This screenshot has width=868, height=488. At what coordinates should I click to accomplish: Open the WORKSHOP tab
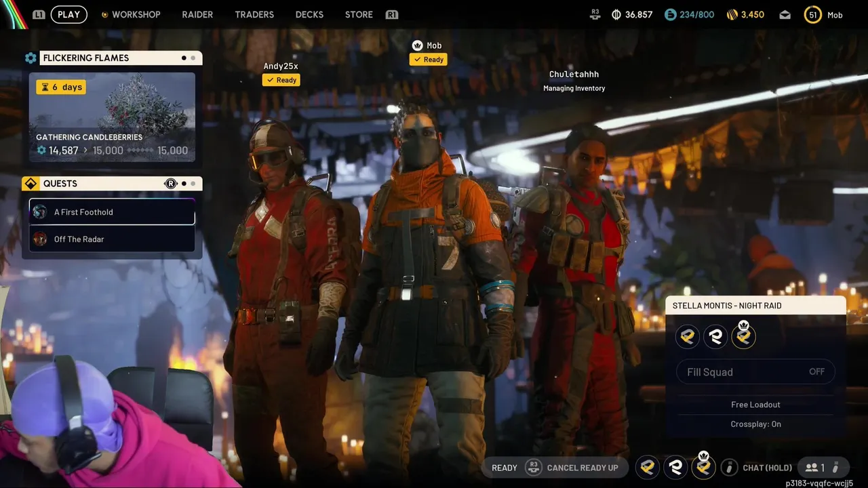[x=136, y=14]
